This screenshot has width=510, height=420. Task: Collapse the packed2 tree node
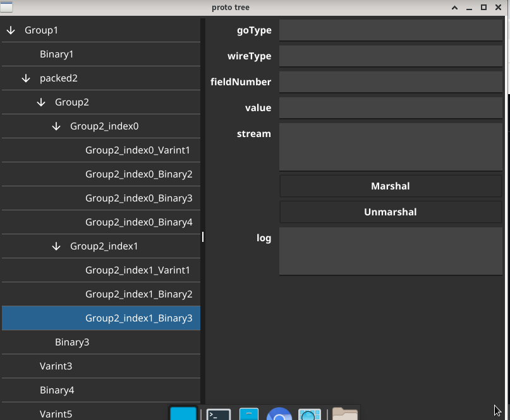pyautogui.click(x=25, y=78)
